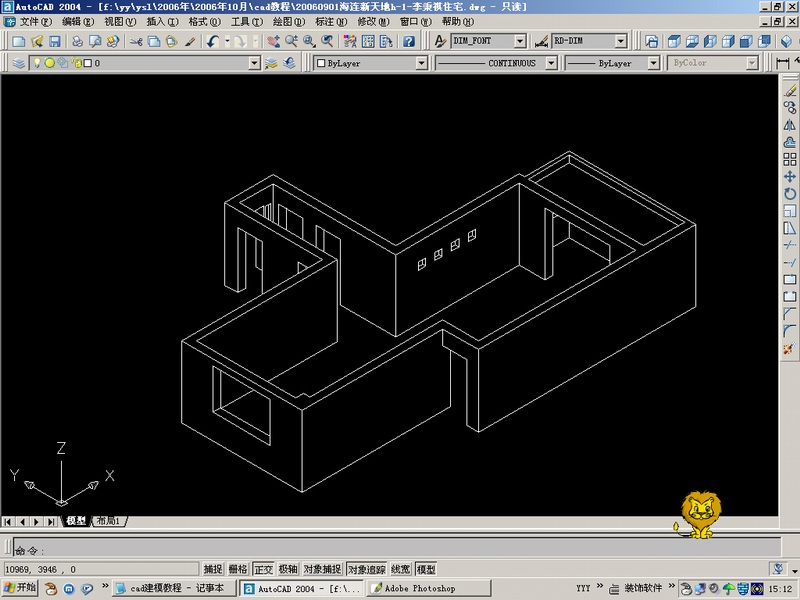Toggle the 对象捕捉 object snap button

[x=322, y=569]
